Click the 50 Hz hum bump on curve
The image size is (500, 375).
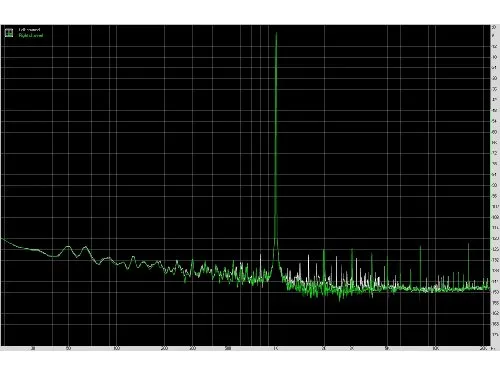click(x=68, y=247)
